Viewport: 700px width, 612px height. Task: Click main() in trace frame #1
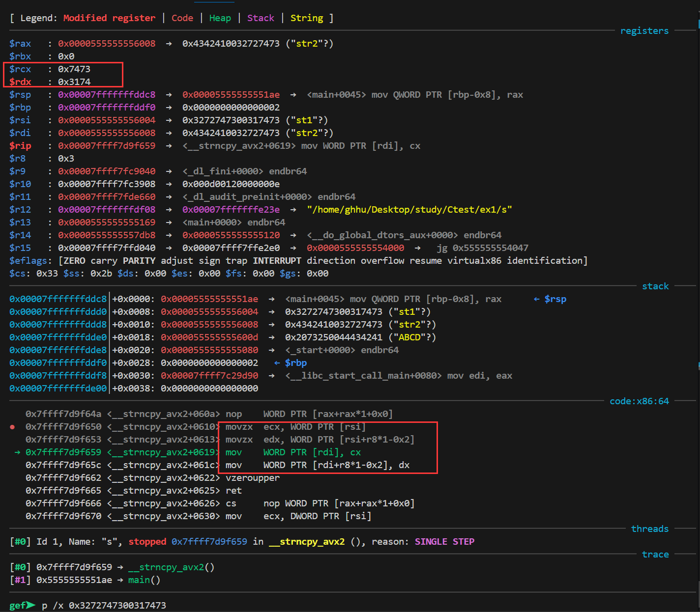(144, 580)
